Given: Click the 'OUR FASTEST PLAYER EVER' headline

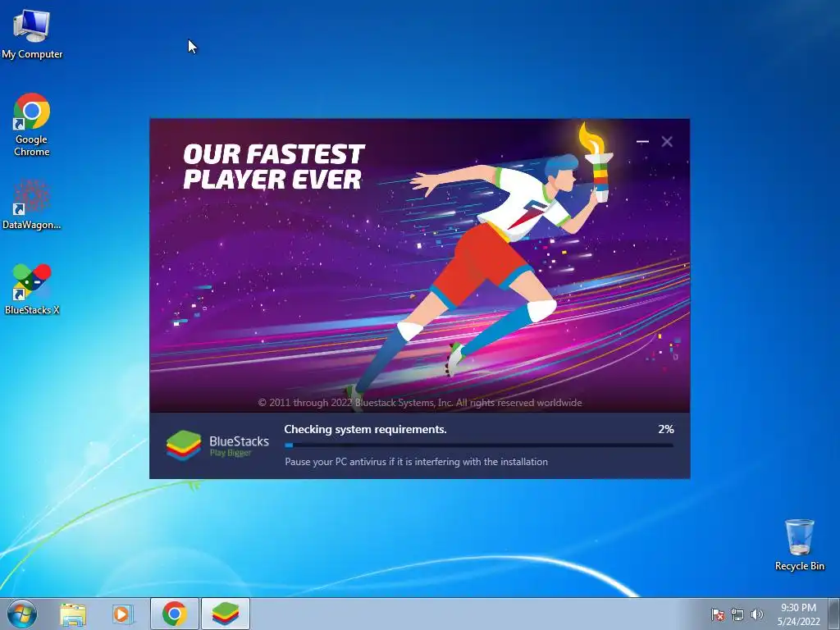Looking at the screenshot, I should click(274, 167).
